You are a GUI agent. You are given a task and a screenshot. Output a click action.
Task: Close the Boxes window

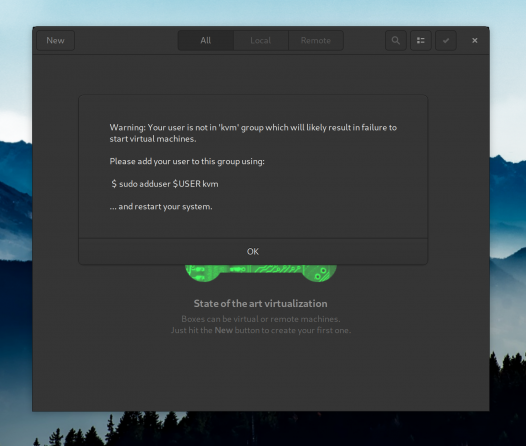click(x=475, y=41)
